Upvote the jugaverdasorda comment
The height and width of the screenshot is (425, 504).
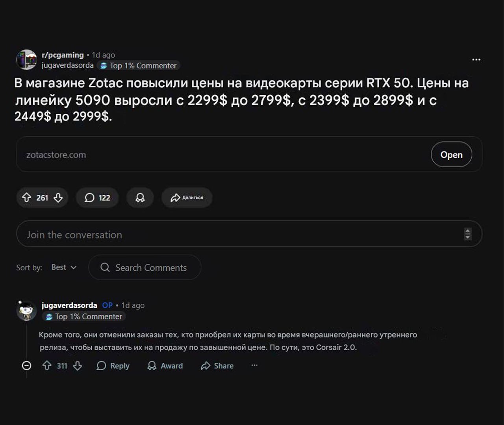tap(47, 366)
